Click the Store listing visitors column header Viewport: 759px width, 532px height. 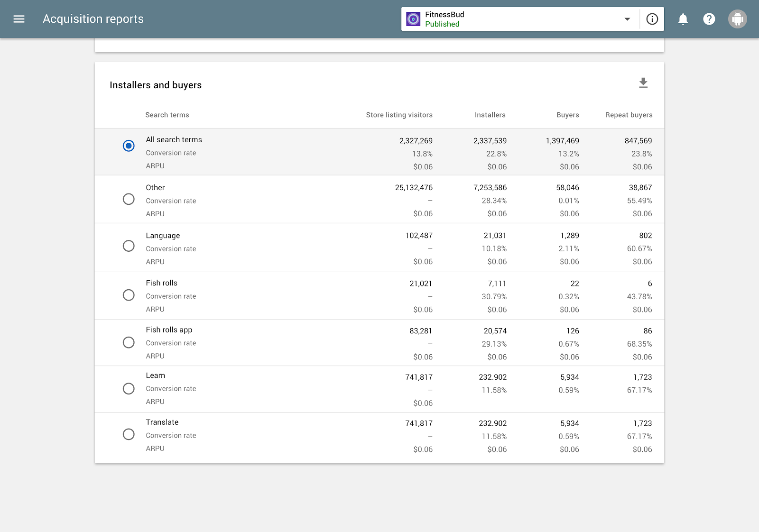click(399, 115)
